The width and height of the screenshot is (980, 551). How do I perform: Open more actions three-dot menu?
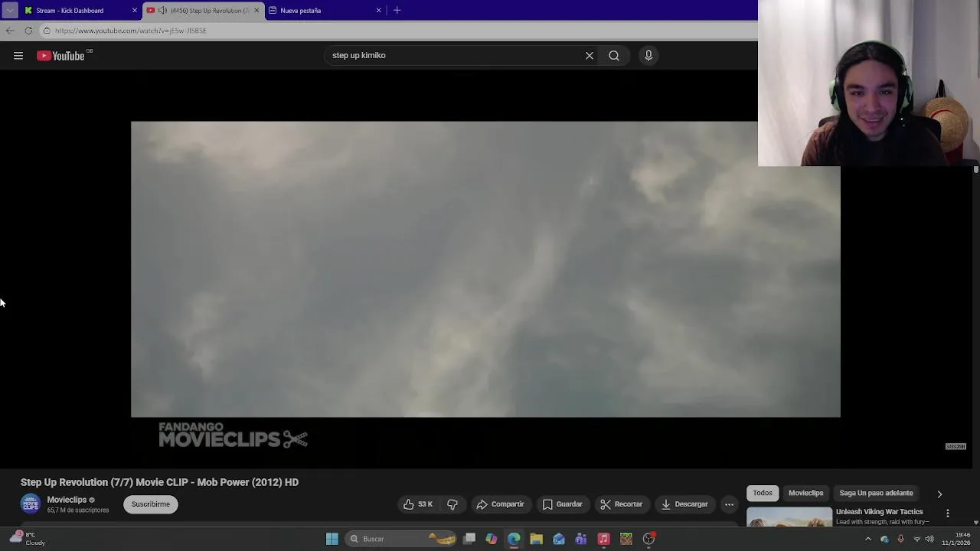[729, 504]
